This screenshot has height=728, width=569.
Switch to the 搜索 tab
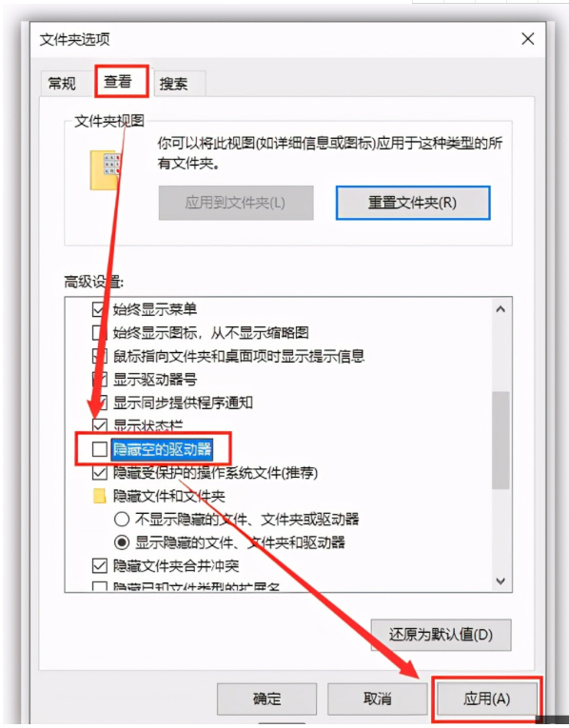click(174, 84)
